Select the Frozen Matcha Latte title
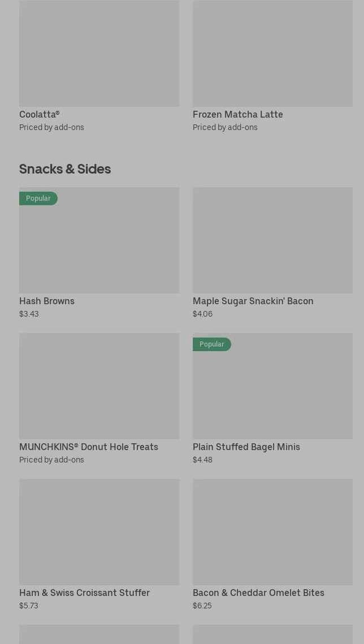The height and width of the screenshot is (644, 364). 237,115
